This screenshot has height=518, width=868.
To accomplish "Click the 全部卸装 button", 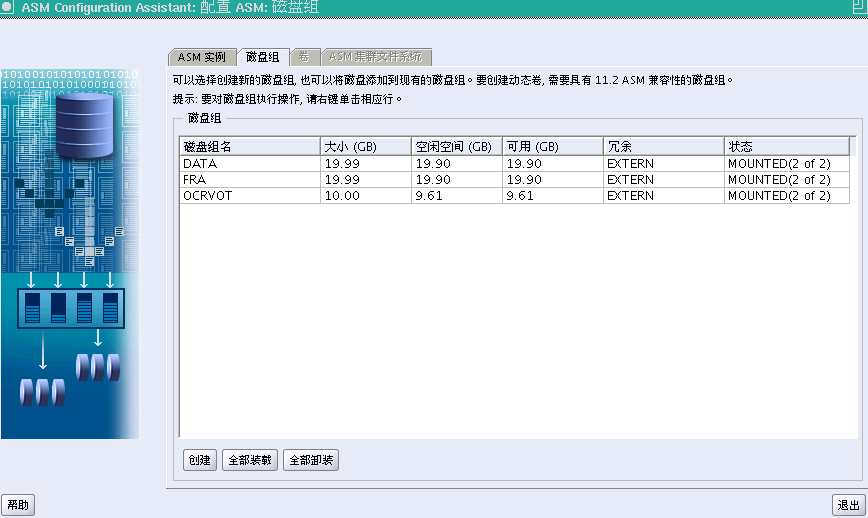I will coord(311,460).
